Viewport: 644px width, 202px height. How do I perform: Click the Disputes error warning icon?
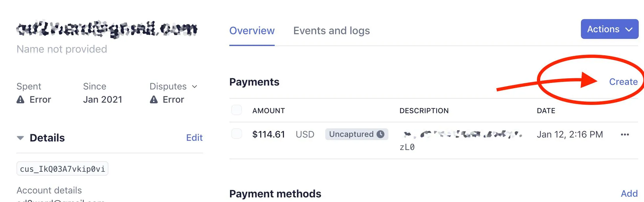[x=154, y=100]
